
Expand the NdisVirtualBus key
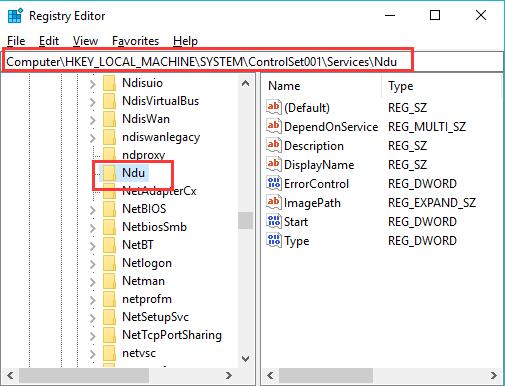(x=93, y=102)
